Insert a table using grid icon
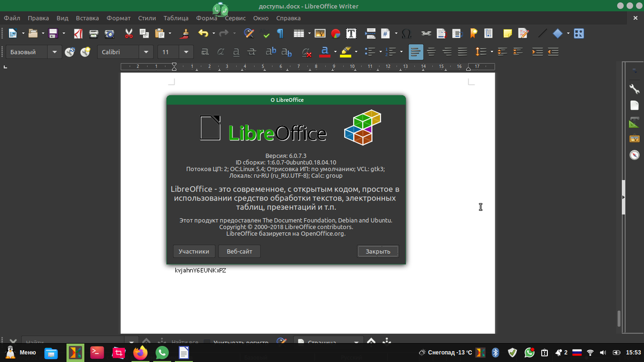Image resolution: width=644 pixels, height=362 pixels. 298,33
